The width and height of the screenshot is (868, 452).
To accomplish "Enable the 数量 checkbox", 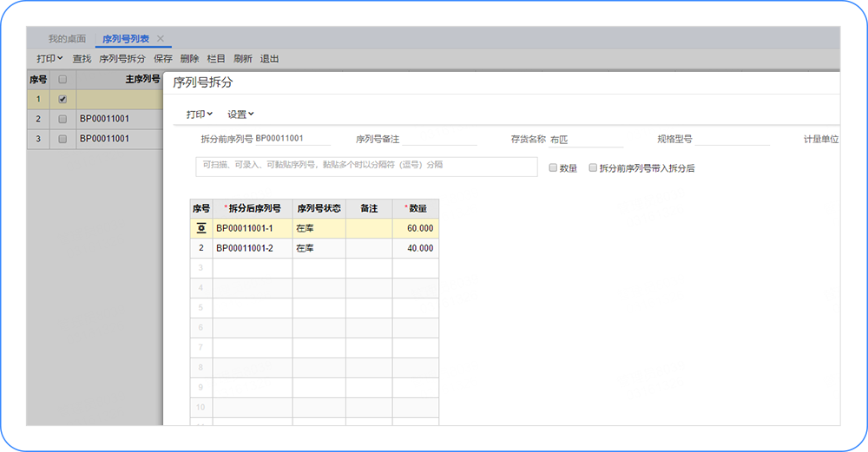I will pos(552,167).
